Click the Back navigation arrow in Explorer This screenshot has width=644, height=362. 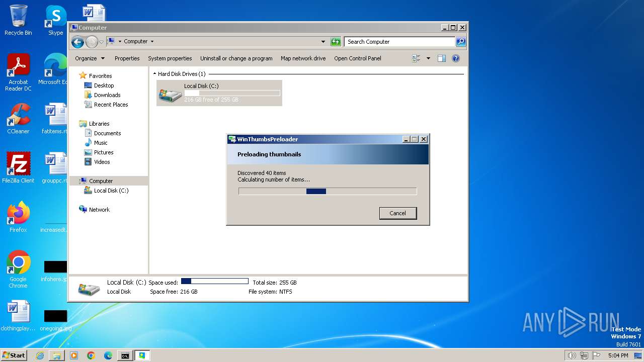click(x=77, y=42)
